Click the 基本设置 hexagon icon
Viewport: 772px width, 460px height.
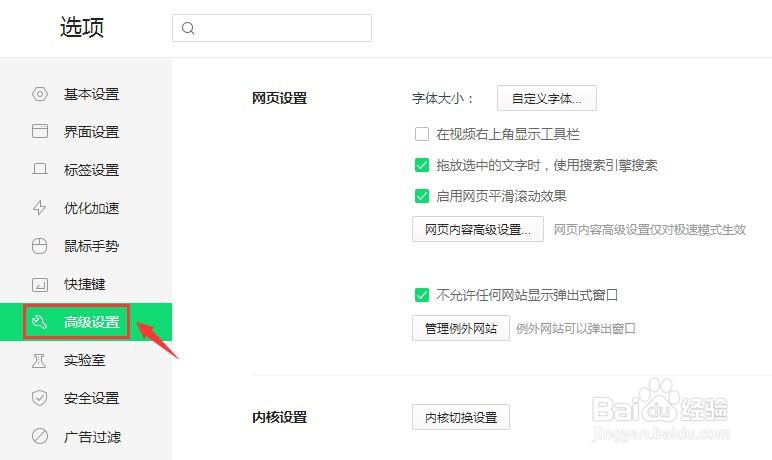pos(40,94)
